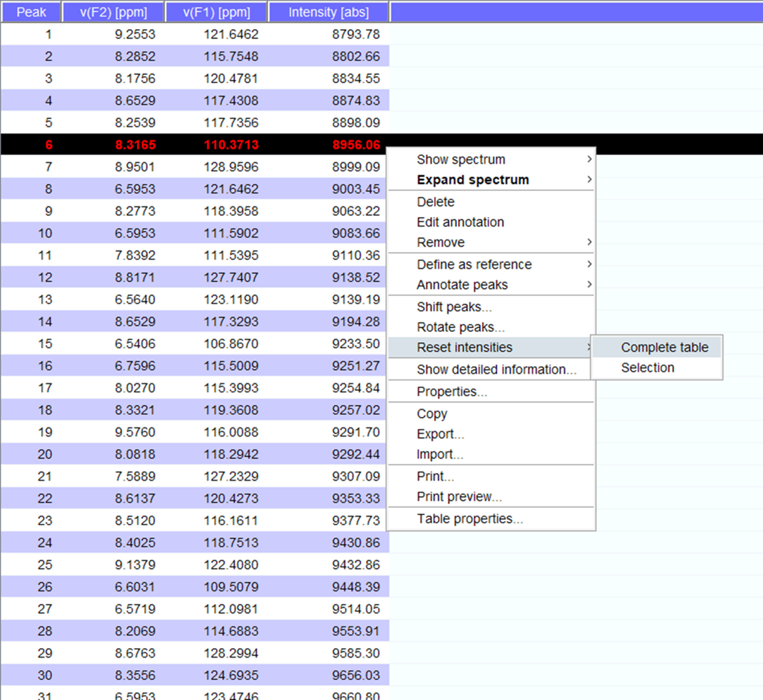Choose Rotate peaks menu item
Screen dimensions: 763x700
(x=460, y=327)
